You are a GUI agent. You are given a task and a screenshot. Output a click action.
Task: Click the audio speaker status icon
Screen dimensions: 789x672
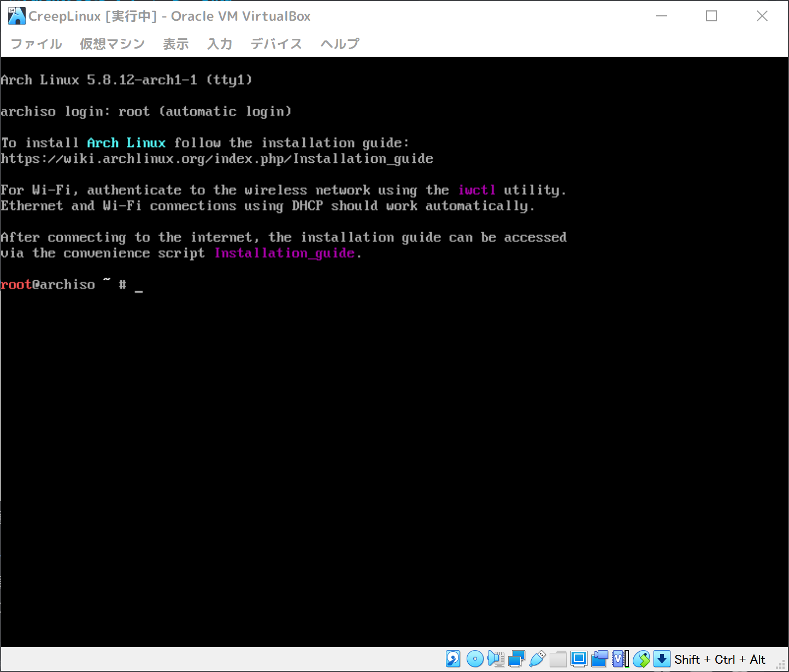pos(496,659)
